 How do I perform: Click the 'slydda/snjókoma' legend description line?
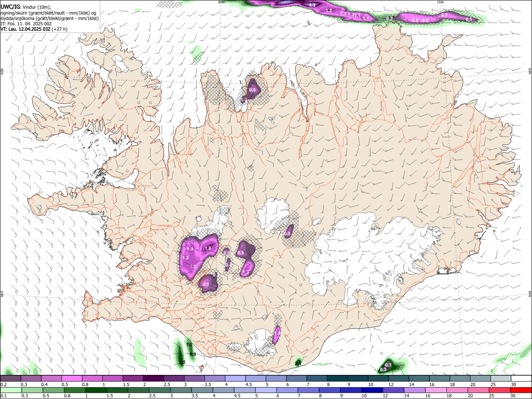coord(49,18)
